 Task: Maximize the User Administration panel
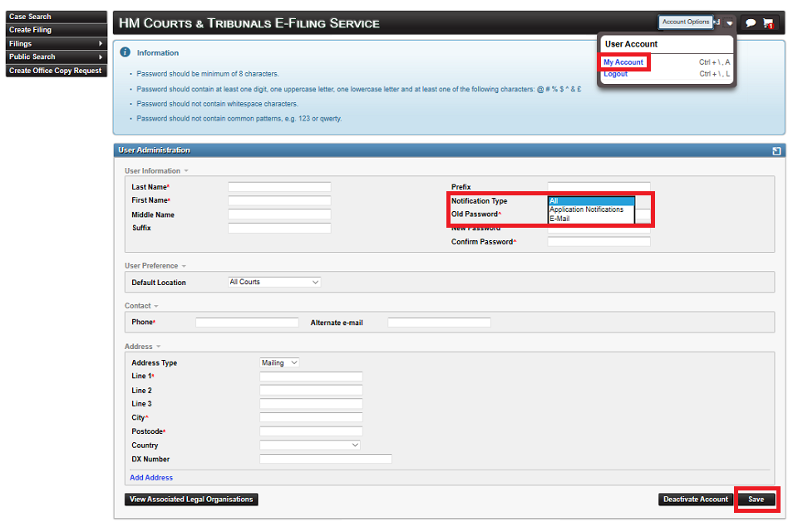click(x=776, y=150)
